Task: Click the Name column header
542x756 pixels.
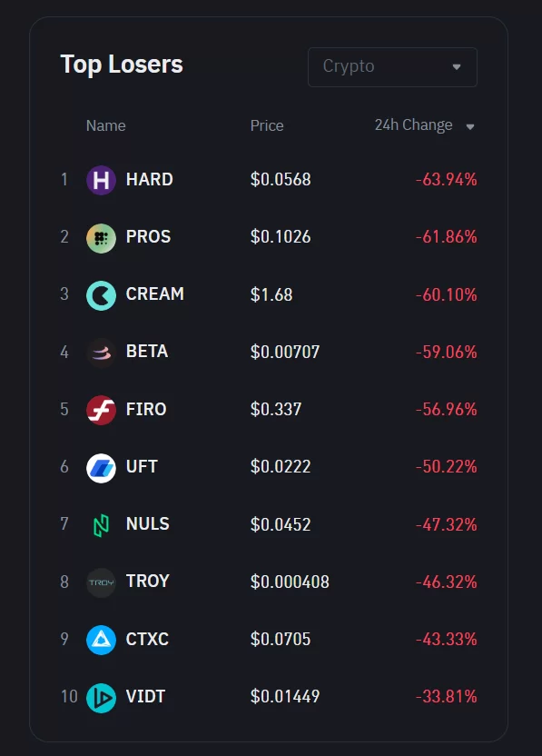Action: click(x=106, y=125)
